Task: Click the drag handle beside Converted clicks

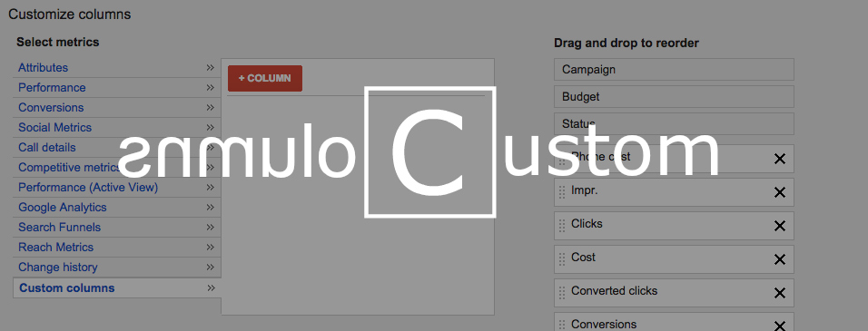Action: click(x=562, y=293)
